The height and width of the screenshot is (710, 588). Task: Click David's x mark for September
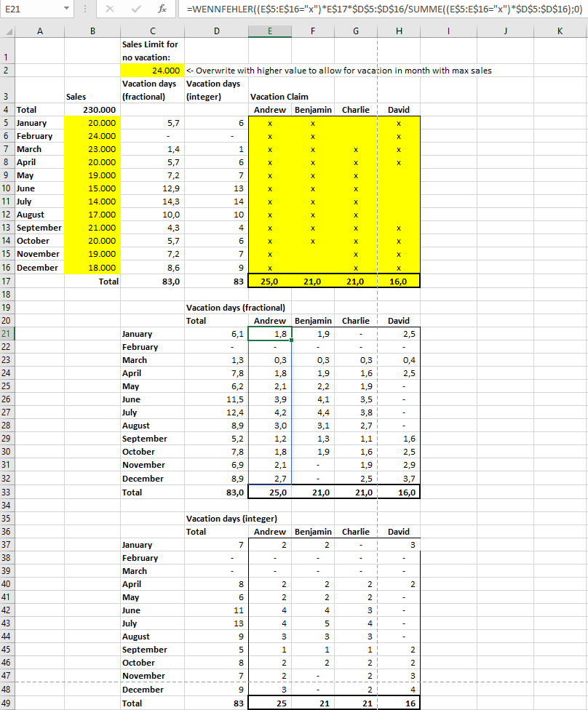coord(399,228)
